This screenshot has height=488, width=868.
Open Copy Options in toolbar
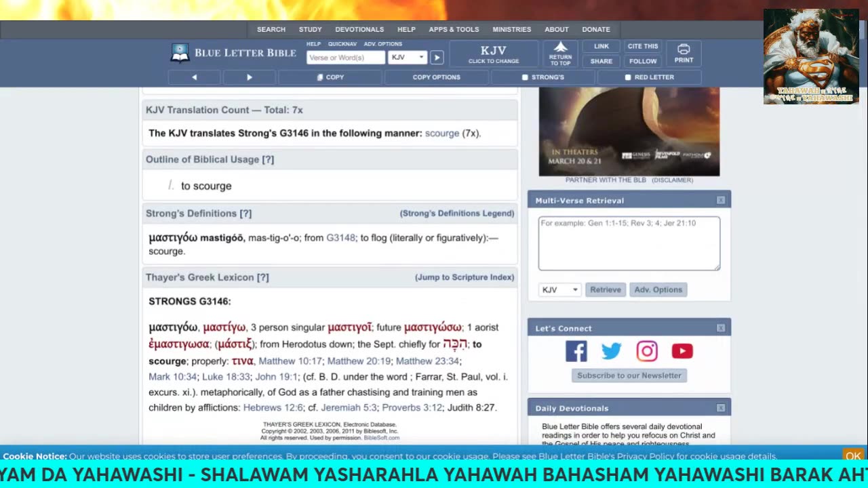click(x=437, y=77)
